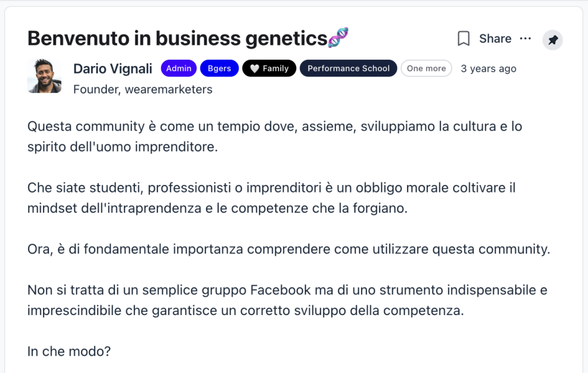The image size is (588, 373).
Task: Select the Admin badge icon
Action: [178, 68]
